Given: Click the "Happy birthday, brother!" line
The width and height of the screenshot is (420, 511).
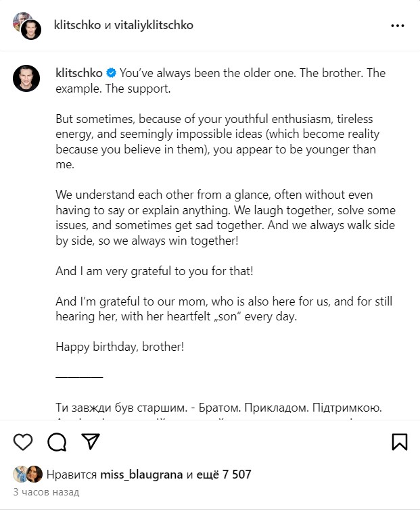Looking at the screenshot, I should 120,347.
